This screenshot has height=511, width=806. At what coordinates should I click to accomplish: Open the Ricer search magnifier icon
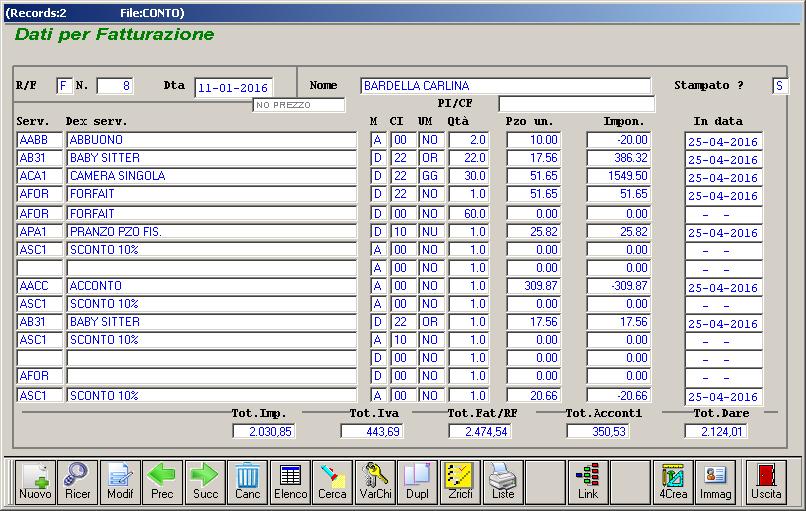(77, 481)
